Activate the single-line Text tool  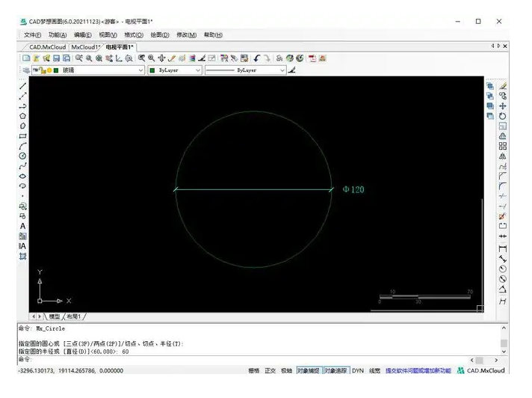point(22,226)
